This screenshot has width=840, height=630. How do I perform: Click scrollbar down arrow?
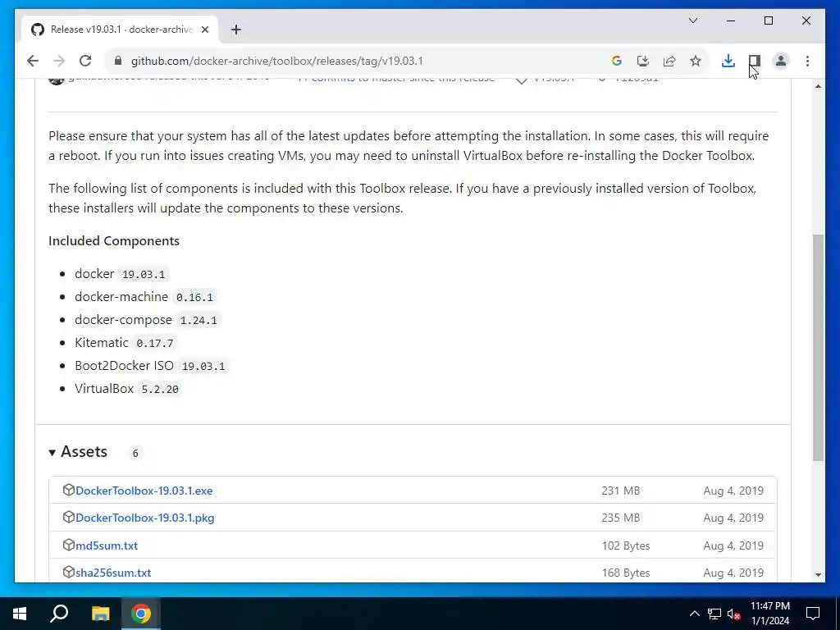pos(818,575)
